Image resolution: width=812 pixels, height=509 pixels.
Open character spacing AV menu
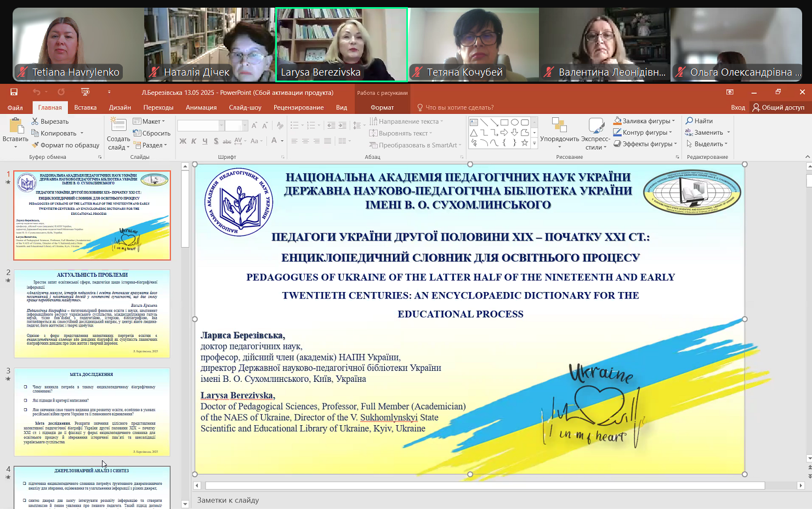(x=240, y=141)
